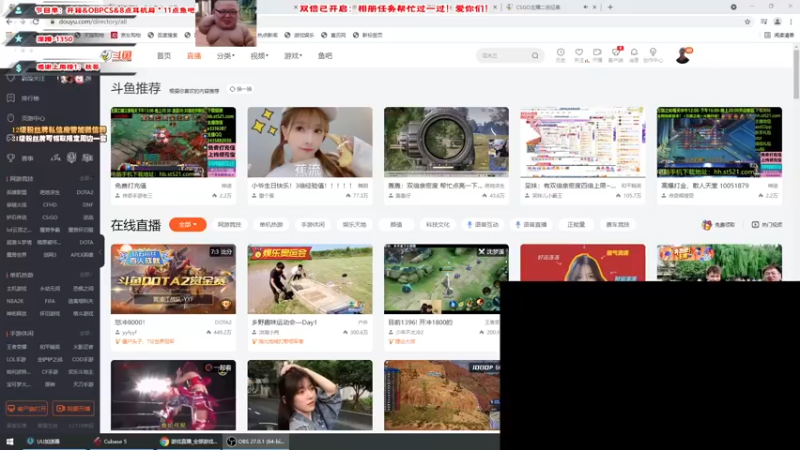Expand 手游休闲 全部 link in sidebar
The height and width of the screenshot is (450, 800).
(86, 334)
